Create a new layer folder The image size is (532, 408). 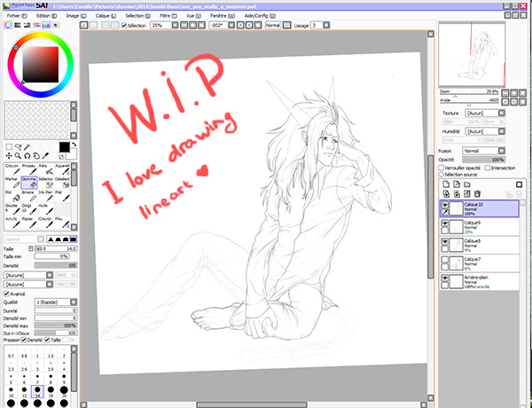click(467, 184)
